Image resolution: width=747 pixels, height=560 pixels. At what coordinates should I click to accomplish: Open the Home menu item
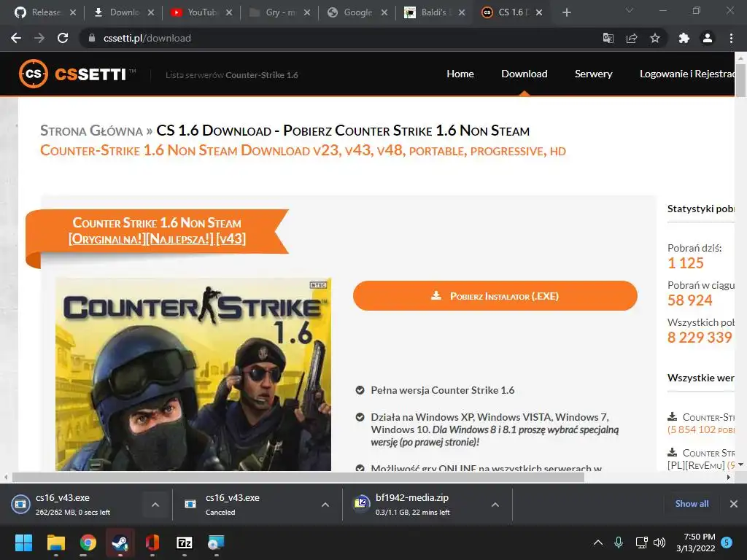point(460,74)
